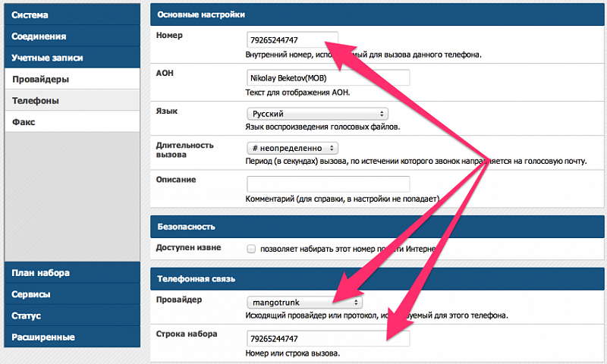Toggle the Доступен извне checkbox

(251, 249)
